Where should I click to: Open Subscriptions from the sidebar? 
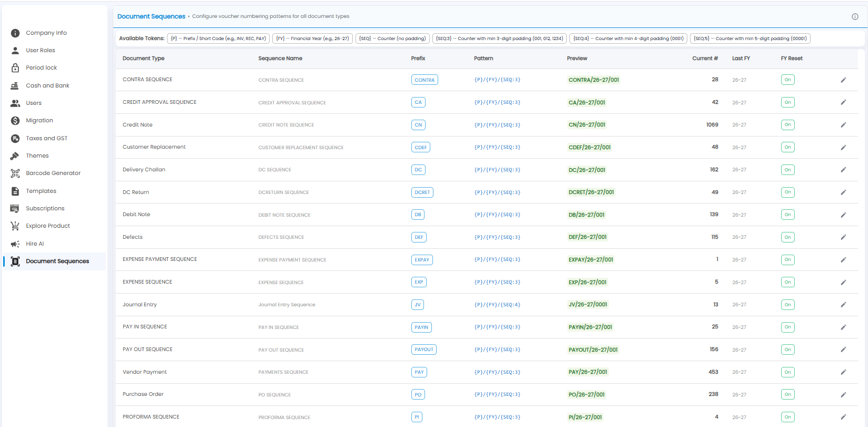(45, 208)
